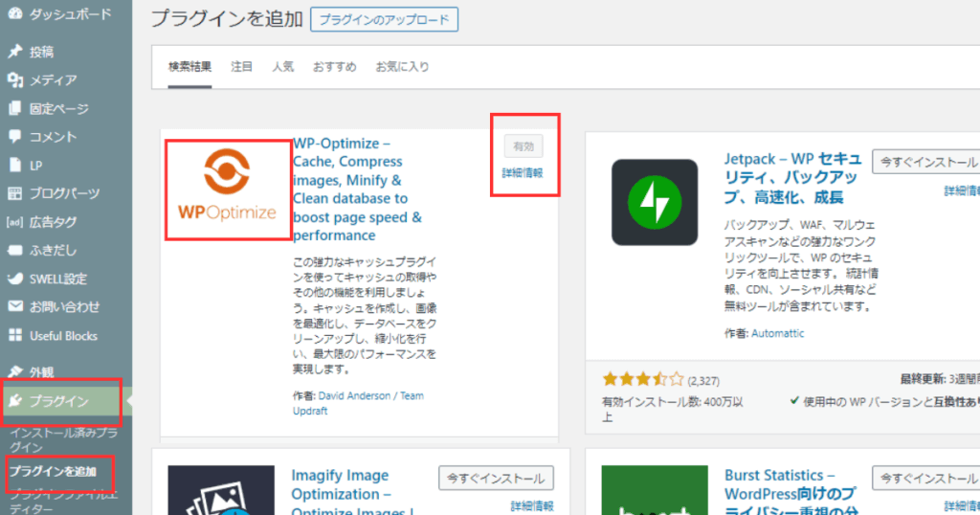Switch to the 注目 tab
The image size is (980, 515).
click(241, 67)
